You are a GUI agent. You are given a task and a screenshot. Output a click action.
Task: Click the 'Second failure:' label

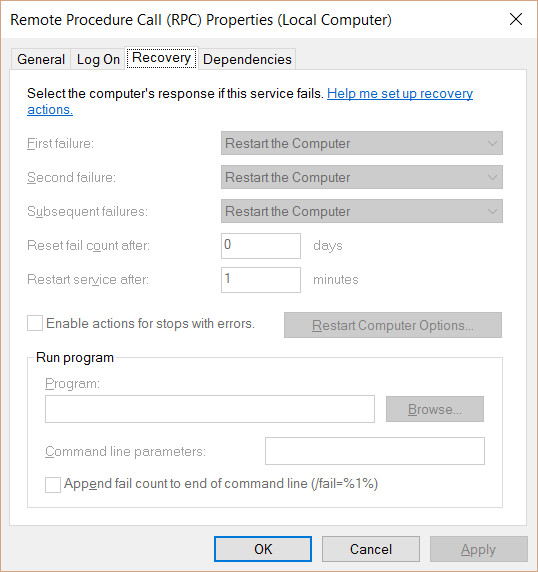71,177
